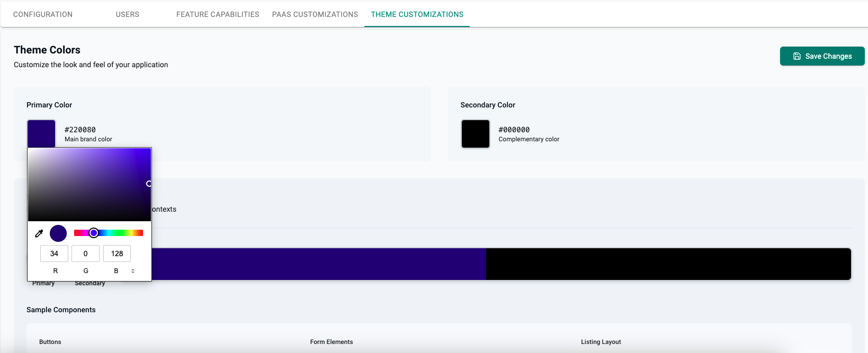Click the primary color swatch

click(x=41, y=133)
